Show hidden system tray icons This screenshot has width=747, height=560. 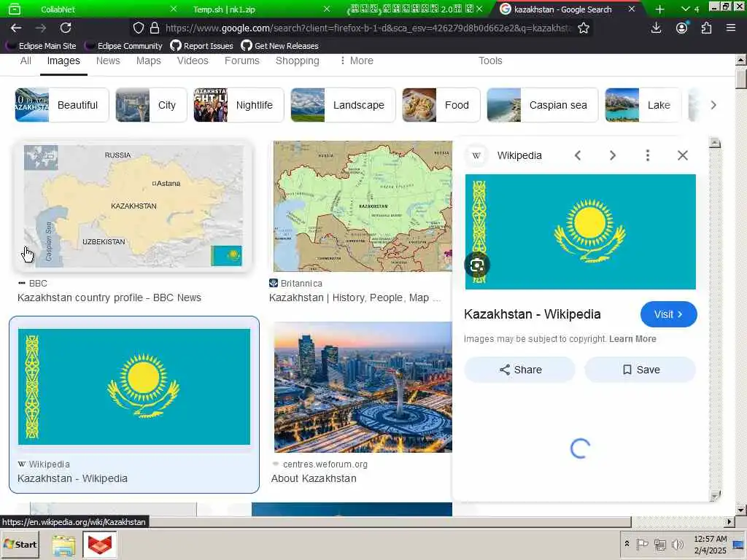pyautogui.click(x=627, y=544)
